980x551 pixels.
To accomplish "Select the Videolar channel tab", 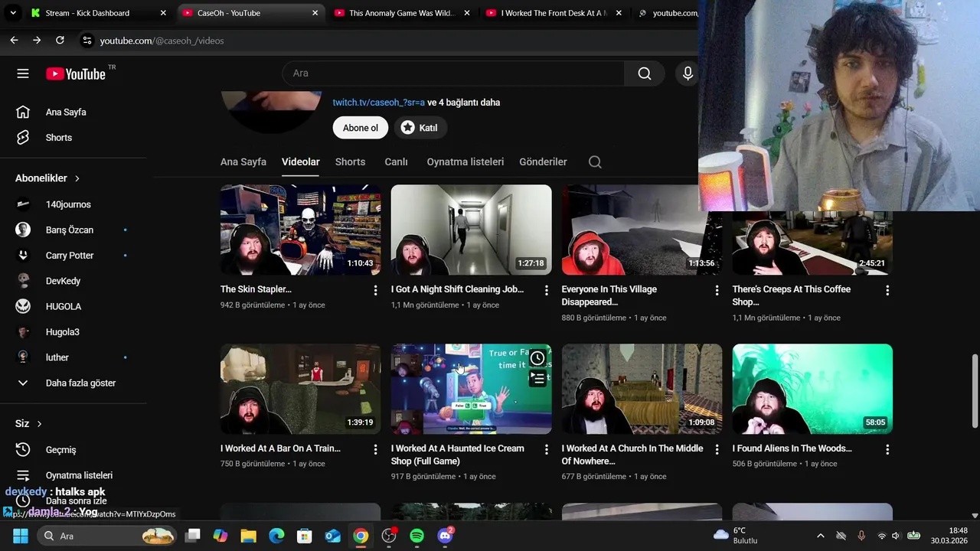I will (x=300, y=161).
